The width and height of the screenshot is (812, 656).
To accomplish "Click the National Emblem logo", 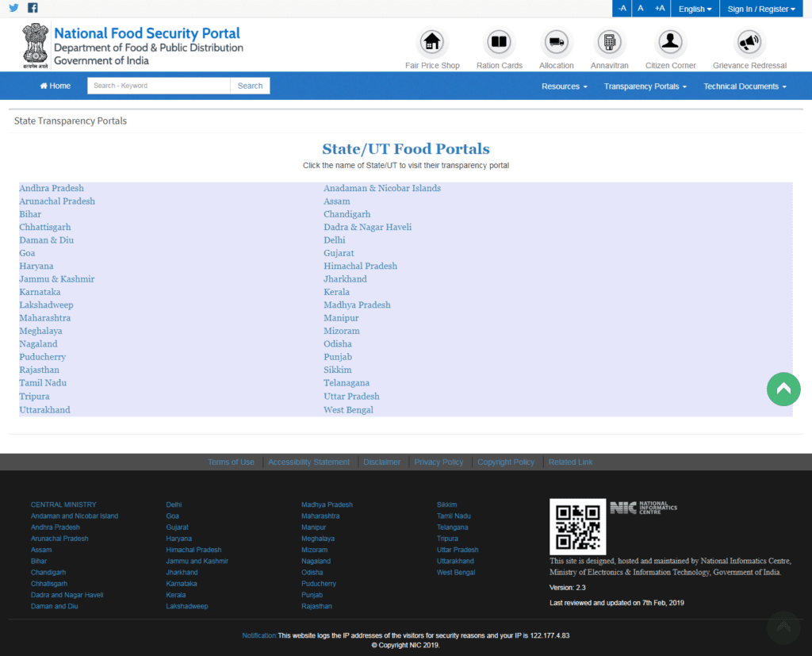I will [35, 46].
